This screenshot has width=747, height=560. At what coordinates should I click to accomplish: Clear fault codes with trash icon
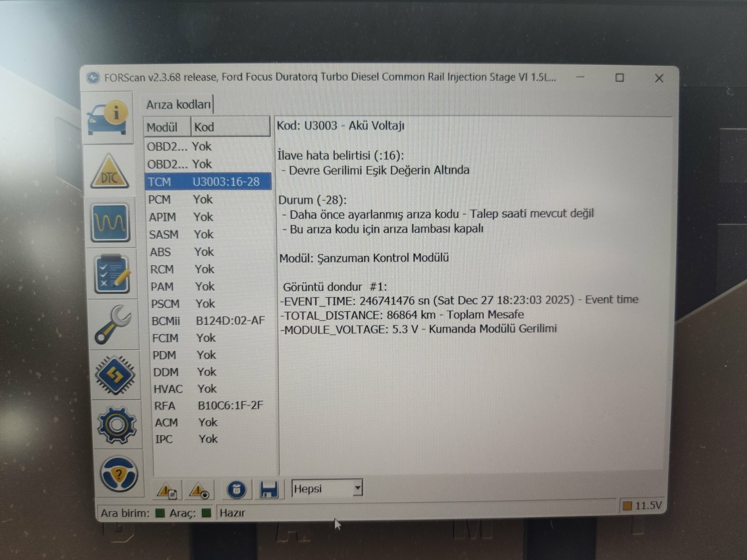click(x=236, y=490)
